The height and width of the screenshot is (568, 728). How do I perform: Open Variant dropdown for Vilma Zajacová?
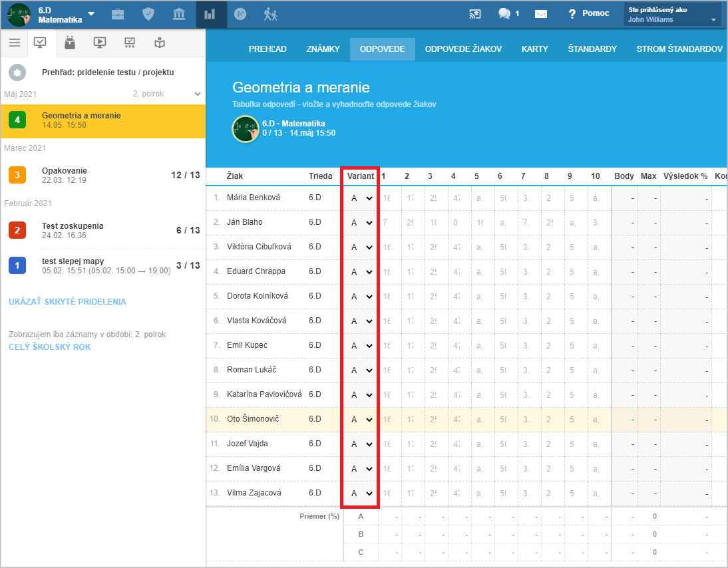[362, 494]
